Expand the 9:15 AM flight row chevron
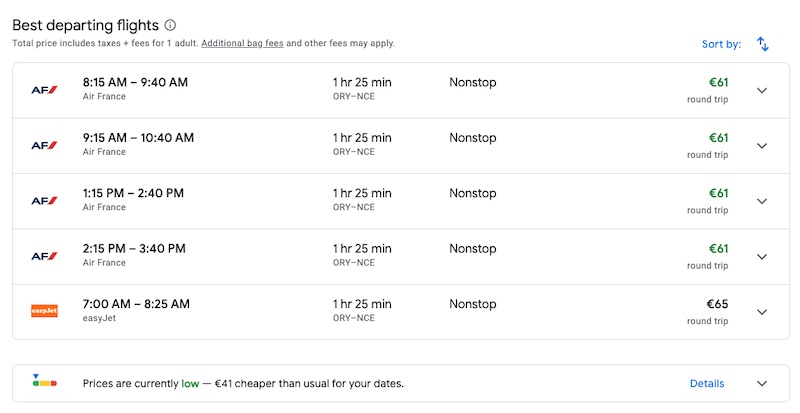Image resolution: width=800 pixels, height=413 pixels. coord(762,145)
